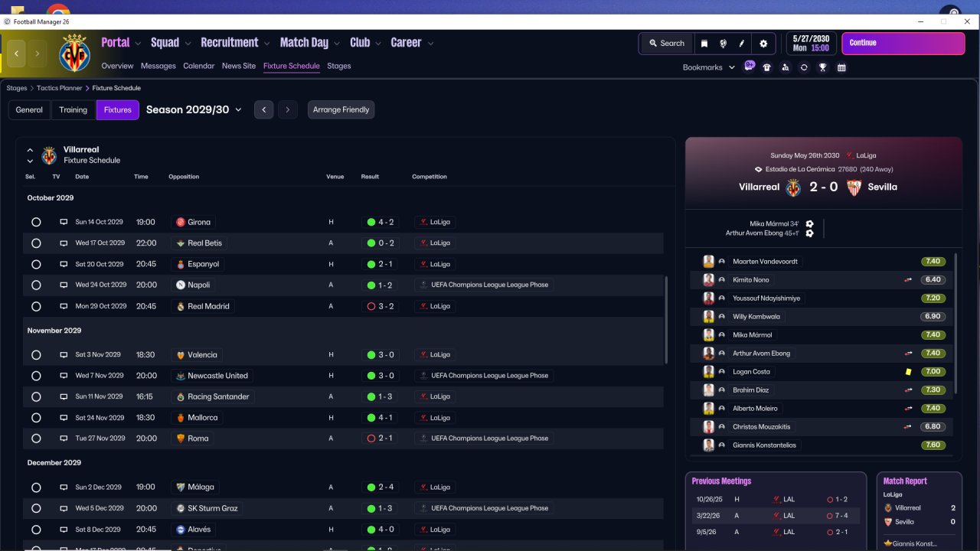
Task: Open the Messages sub-tab
Action: (158, 66)
